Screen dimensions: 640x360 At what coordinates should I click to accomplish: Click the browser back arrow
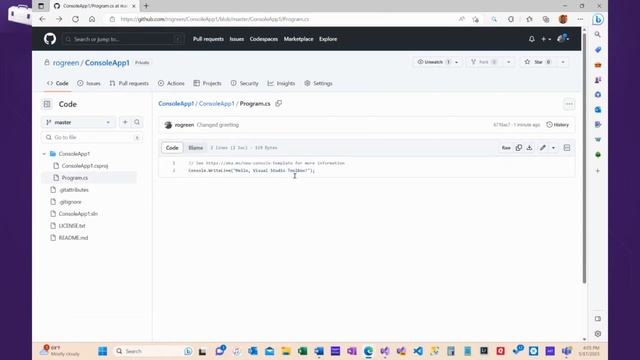pos(42,19)
